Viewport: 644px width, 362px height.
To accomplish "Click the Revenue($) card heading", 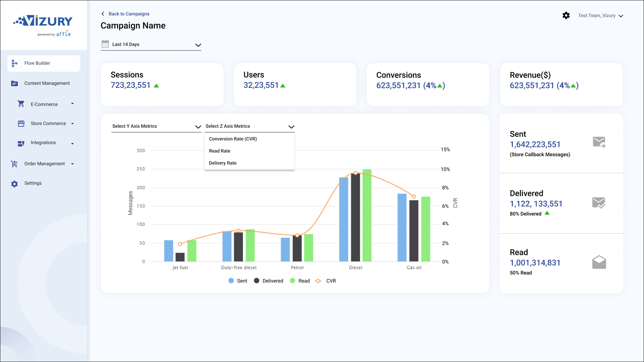I will [x=530, y=75].
